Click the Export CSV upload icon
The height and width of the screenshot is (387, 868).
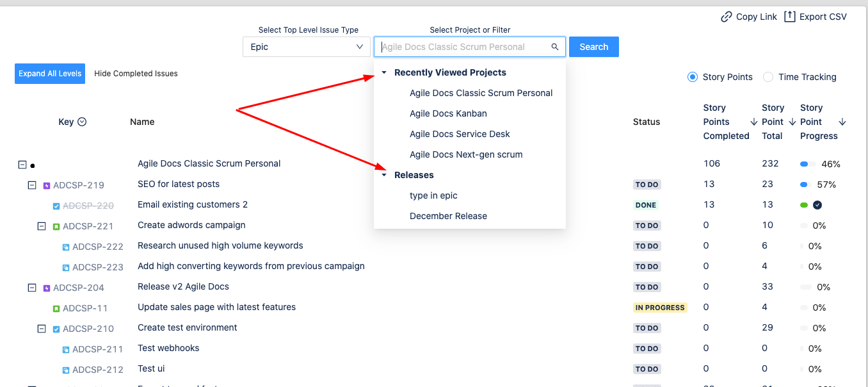[790, 17]
